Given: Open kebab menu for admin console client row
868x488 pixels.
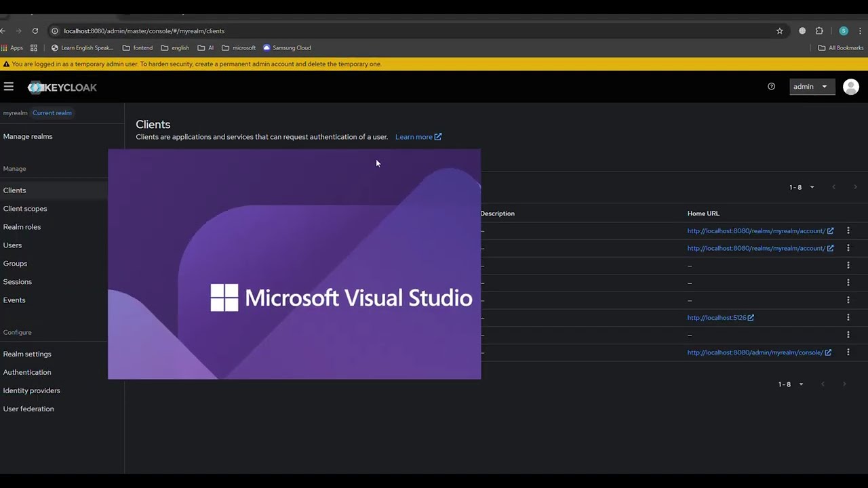Looking at the screenshot, I should click(848, 352).
